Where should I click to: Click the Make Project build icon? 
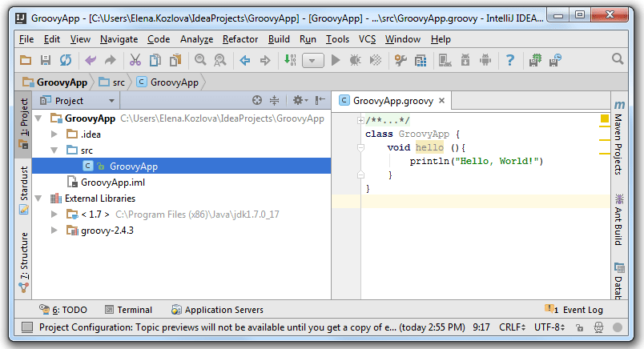(290, 60)
